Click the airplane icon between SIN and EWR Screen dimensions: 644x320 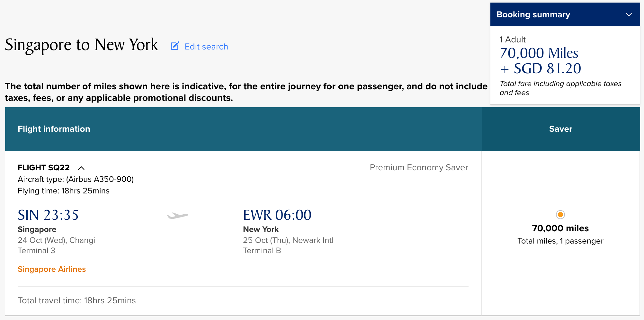[178, 216]
